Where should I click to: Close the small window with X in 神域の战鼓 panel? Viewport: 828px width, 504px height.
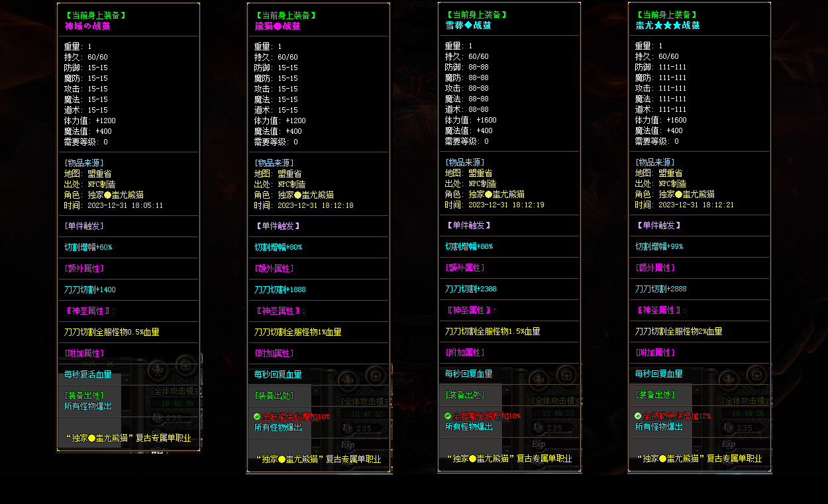point(110,364)
